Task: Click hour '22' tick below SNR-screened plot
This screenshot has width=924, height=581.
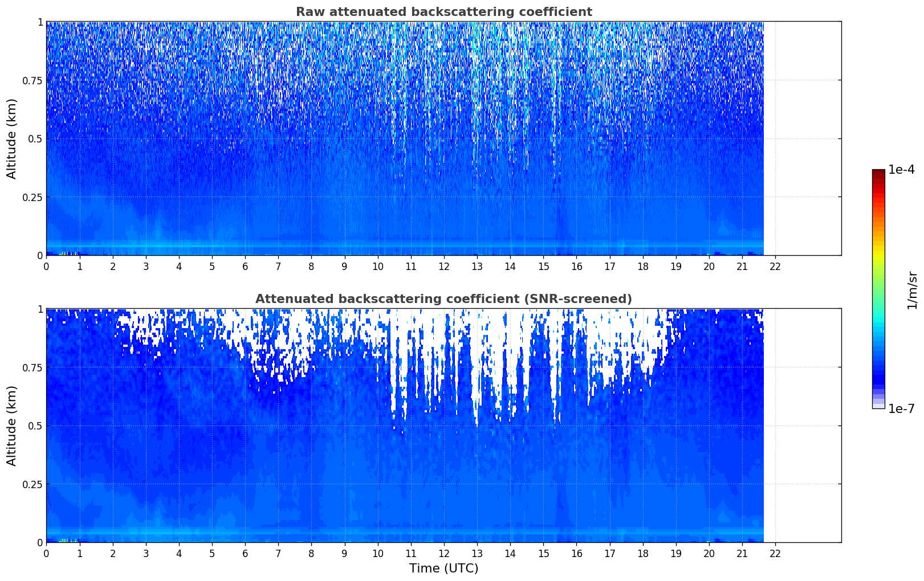Action: [775, 553]
